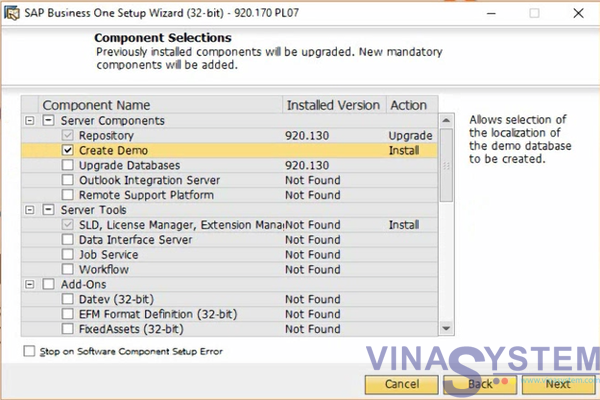Enable the Outlook Integration Server checkbox
The image size is (600, 400).
67,180
